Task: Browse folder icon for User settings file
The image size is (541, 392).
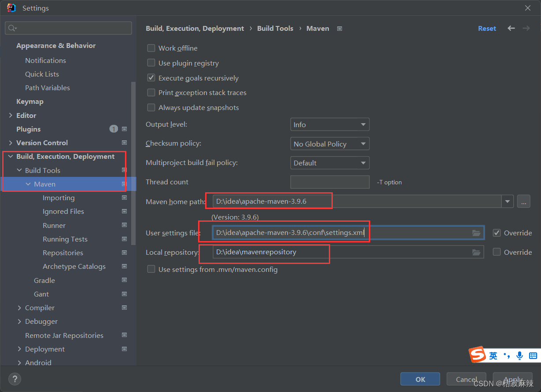Action: click(476, 233)
